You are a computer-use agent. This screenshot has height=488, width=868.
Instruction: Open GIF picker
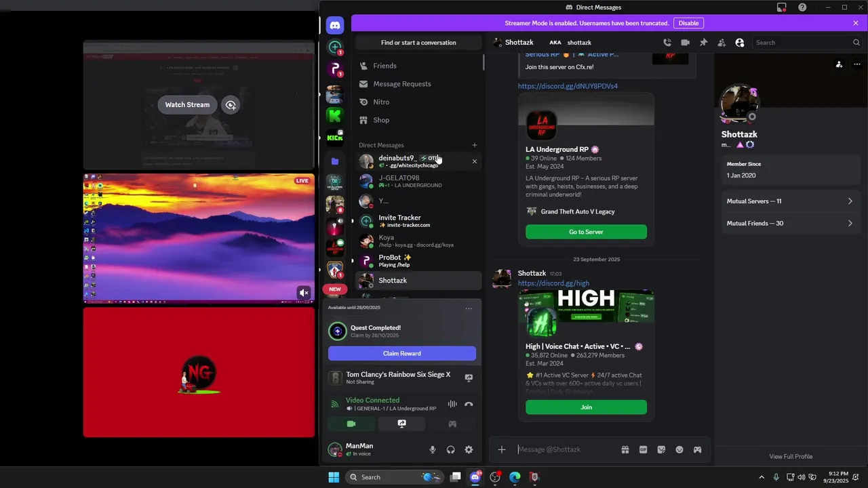click(643, 449)
